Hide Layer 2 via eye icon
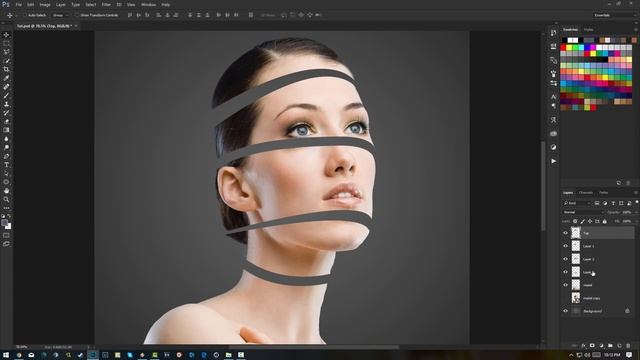This screenshot has width=640, height=360. pyautogui.click(x=565, y=259)
